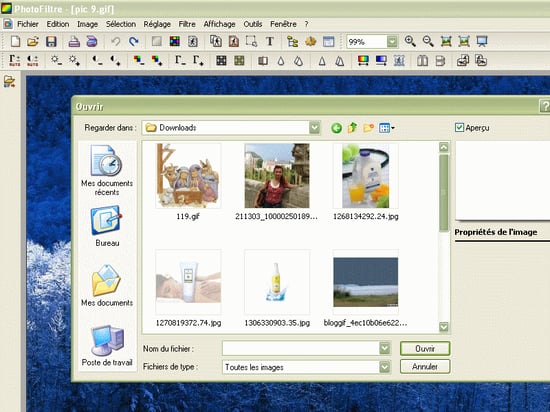Screen dimensions: 550x412
Task: Convert to grayscale with the gray grid icon
Action: tap(221, 61)
